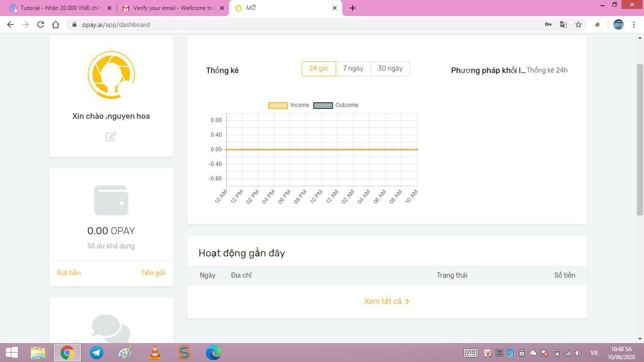Click the Ngày column header
644x362 pixels.
point(207,275)
